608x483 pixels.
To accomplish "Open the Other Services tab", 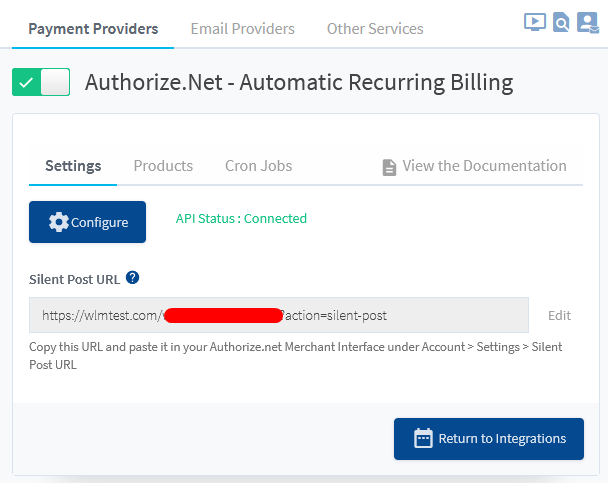I will coord(375,29).
